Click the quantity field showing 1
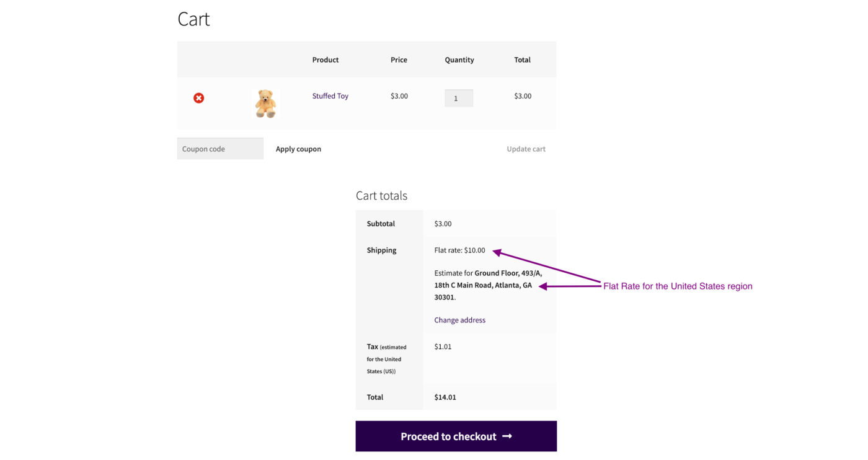Screen dimensions: 868x460 coord(459,98)
